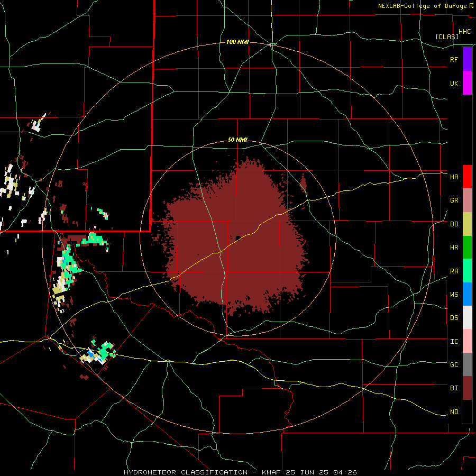This screenshot has height=476, width=476.
Task: Click the black radar site dot at center
Action: [x=237, y=238]
